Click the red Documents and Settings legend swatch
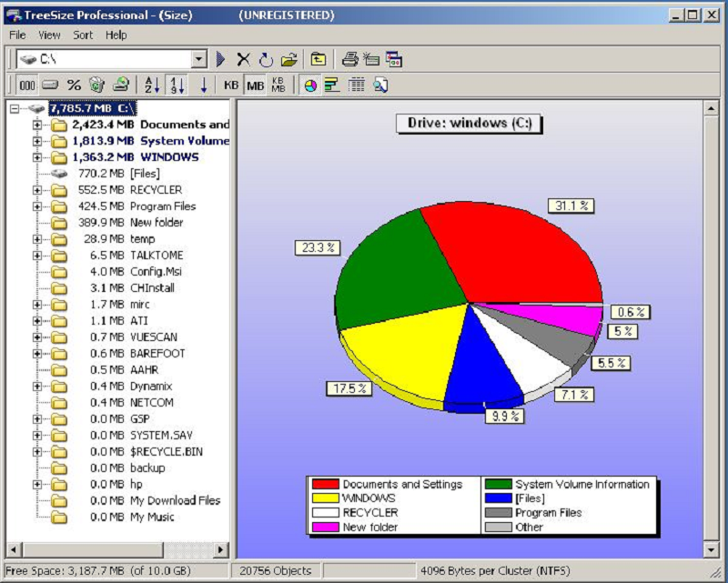Screen dimensions: 728x583 pos(324,484)
